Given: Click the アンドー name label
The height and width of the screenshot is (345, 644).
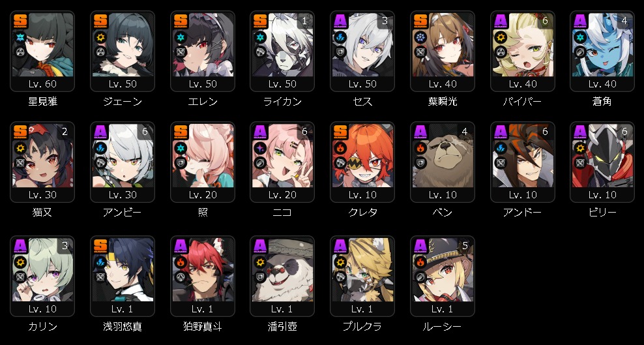Looking at the screenshot, I should pos(522,213).
